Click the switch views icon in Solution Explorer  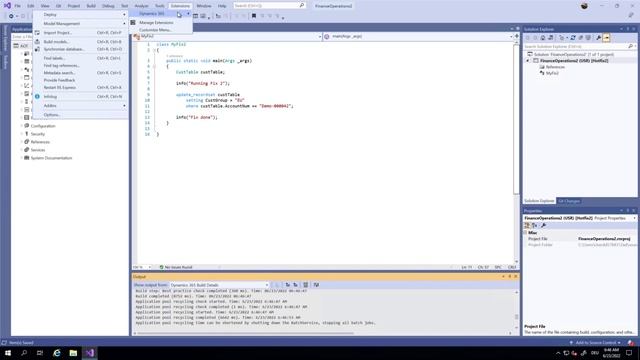[x=551, y=38]
